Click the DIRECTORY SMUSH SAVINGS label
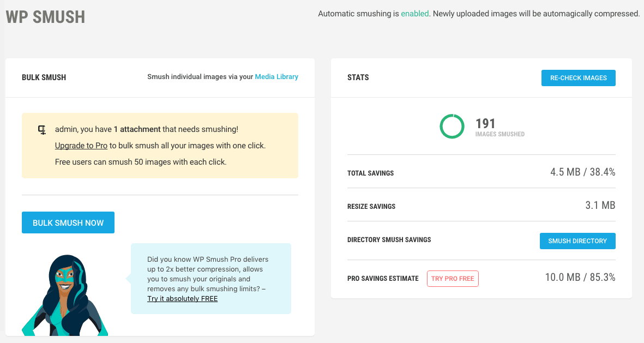 point(389,240)
